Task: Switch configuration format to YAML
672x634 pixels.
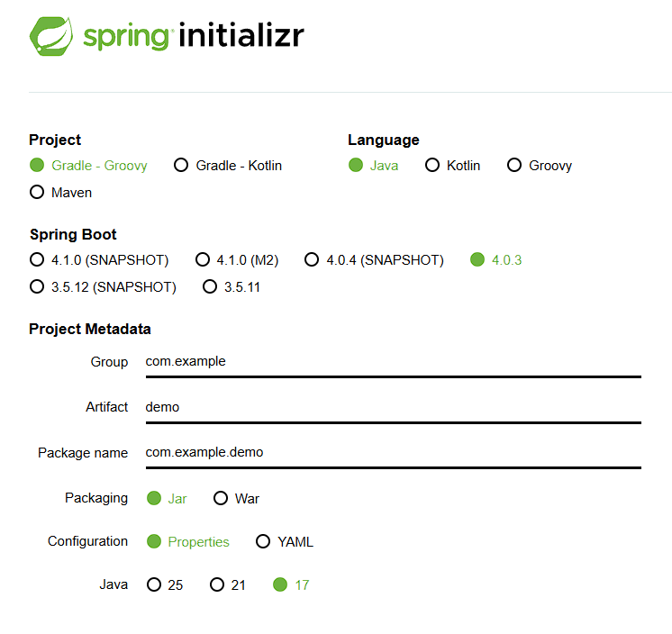Action: pyautogui.click(x=263, y=542)
